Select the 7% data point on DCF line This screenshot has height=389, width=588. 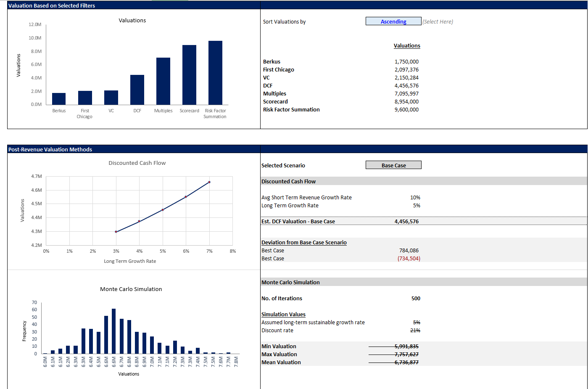[x=209, y=182]
